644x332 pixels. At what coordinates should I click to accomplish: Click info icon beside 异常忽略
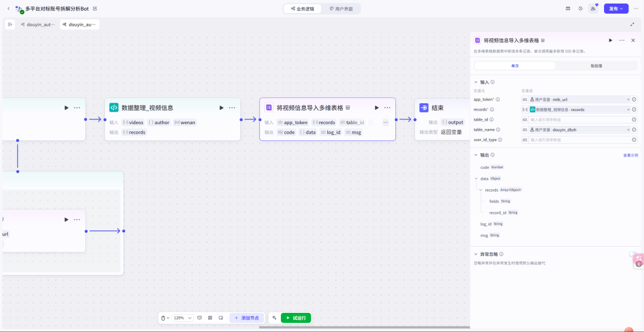click(x=501, y=254)
